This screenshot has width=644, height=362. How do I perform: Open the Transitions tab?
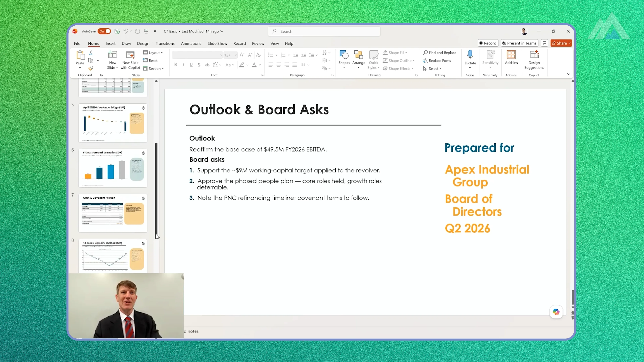tap(165, 43)
